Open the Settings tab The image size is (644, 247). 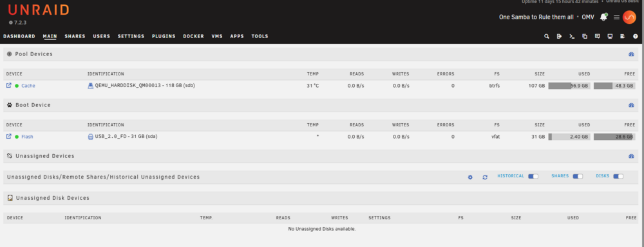[x=131, y=36]
